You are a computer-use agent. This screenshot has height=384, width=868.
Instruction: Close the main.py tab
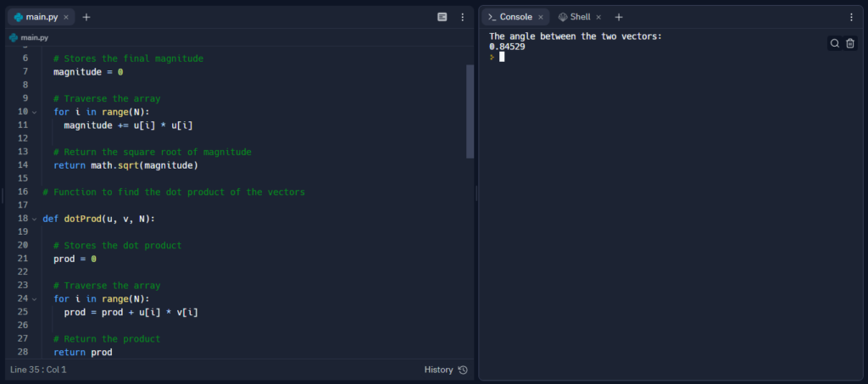tap(66, 17)
